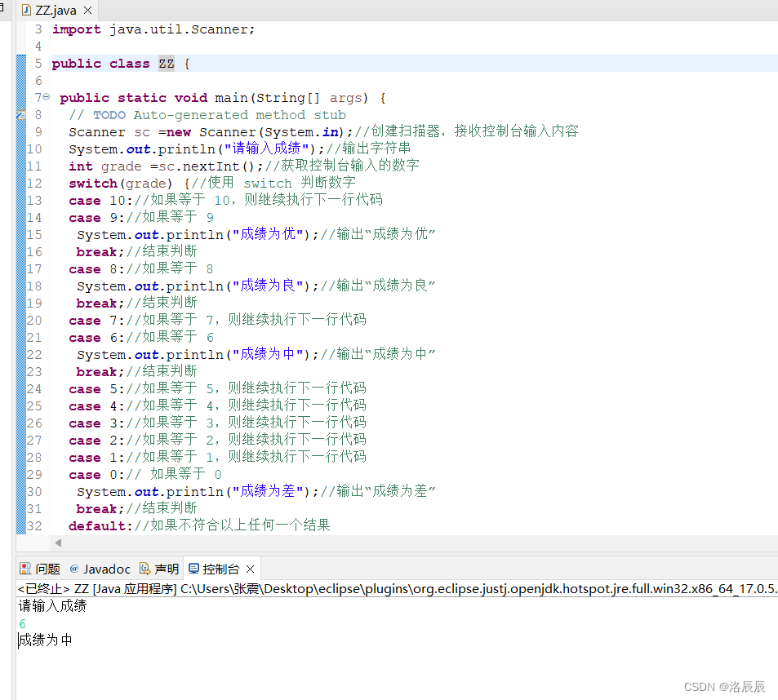Click the @ Javadoc view icon
778x700 pixels.
tap(73, 569)
